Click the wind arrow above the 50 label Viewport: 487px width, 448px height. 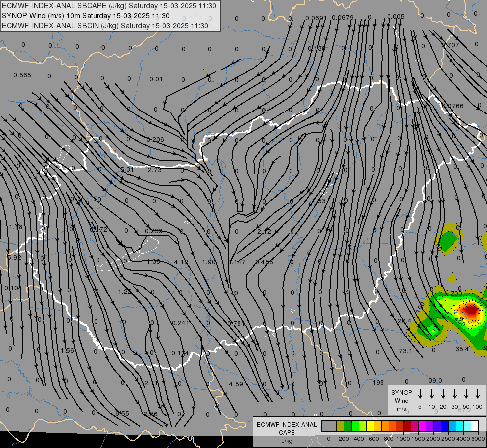(x=466, y=393)
